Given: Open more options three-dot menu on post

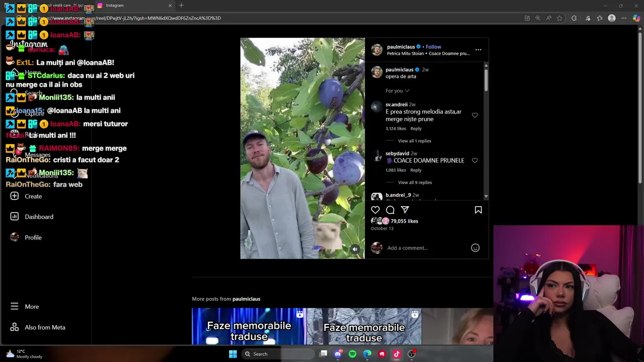Looking at the screenshot, I should click(478, 50).
